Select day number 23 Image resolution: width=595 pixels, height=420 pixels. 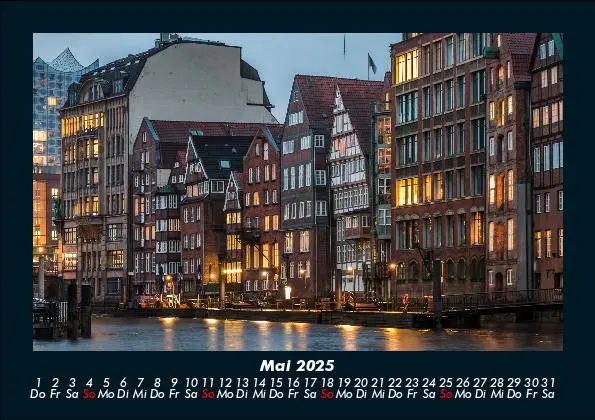click(412, 382)
